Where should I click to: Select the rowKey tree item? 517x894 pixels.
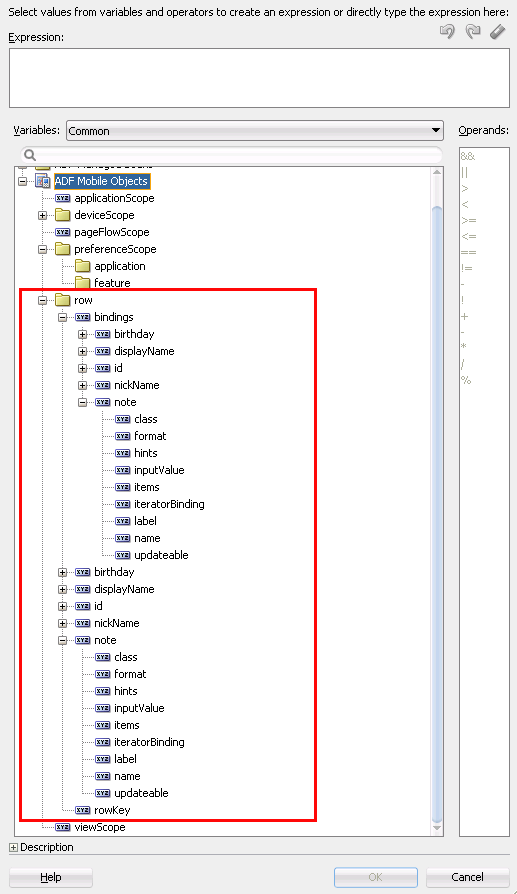pos(112,810)
